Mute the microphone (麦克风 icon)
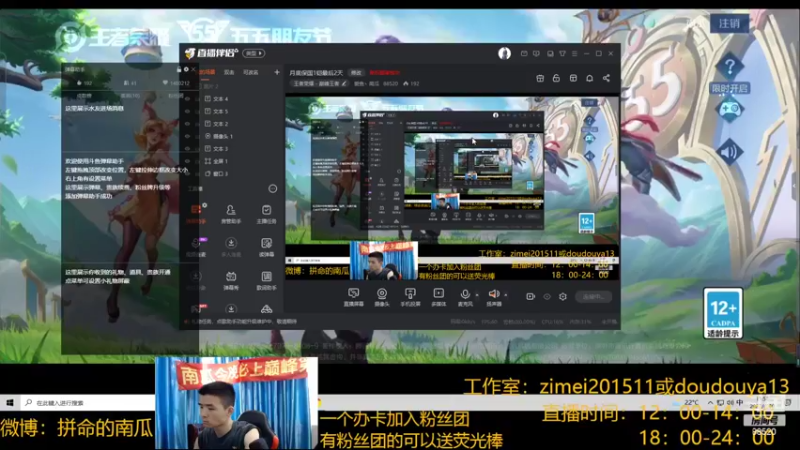800x450 pixels. click(465, 296)
